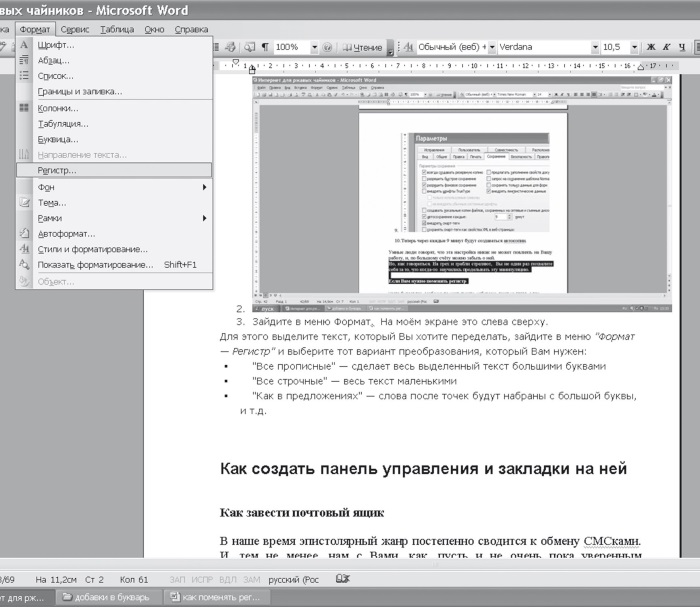This screenshot has width=700, height=607.
Task: Switch to taskbar item как поменять рег...
Action: coord(216,597)
